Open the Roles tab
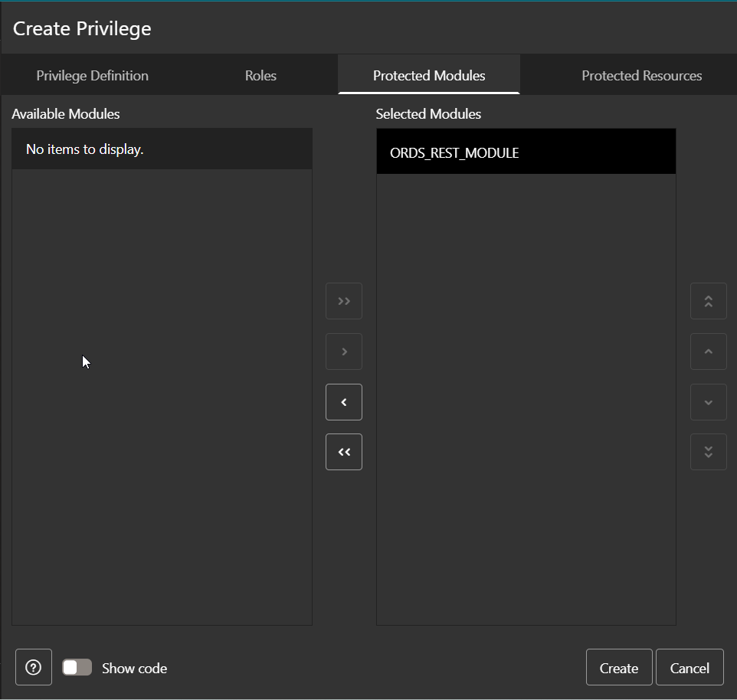737x700 pixels. [260, 75]
